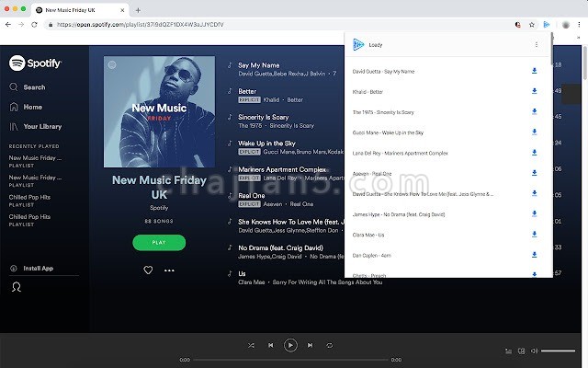This screenshot has height=368, width=588.
Task: Click the red extension icon in address bar
Action: coord(518,25)
